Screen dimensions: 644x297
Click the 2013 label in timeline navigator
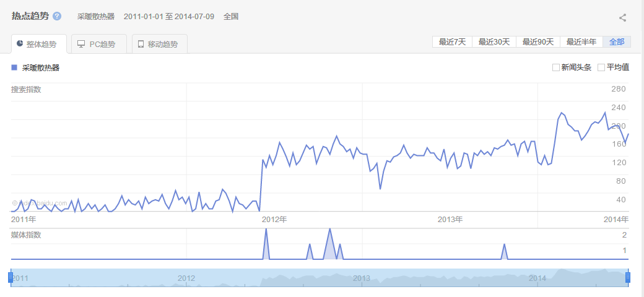pos(362,278)
